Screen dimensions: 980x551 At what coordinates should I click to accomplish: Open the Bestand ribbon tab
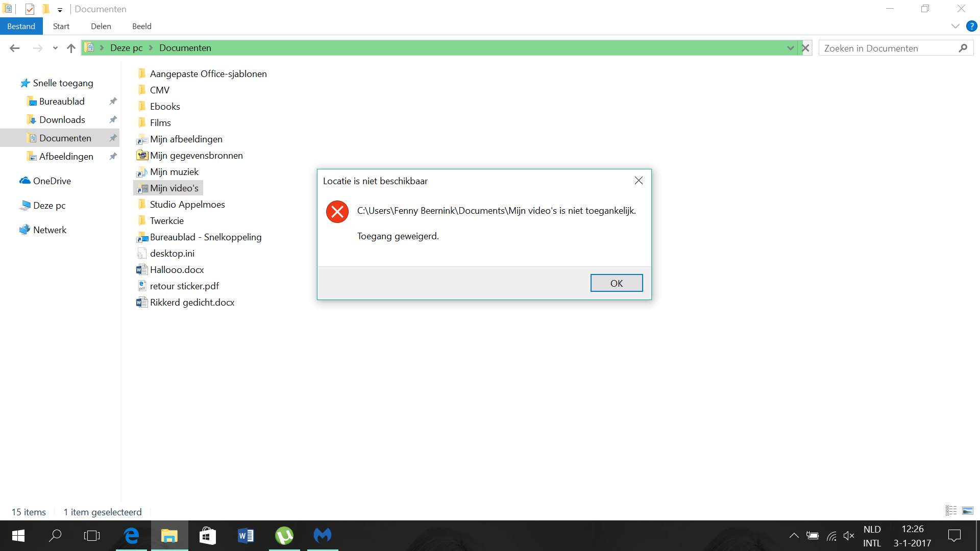tap(21, 27)
